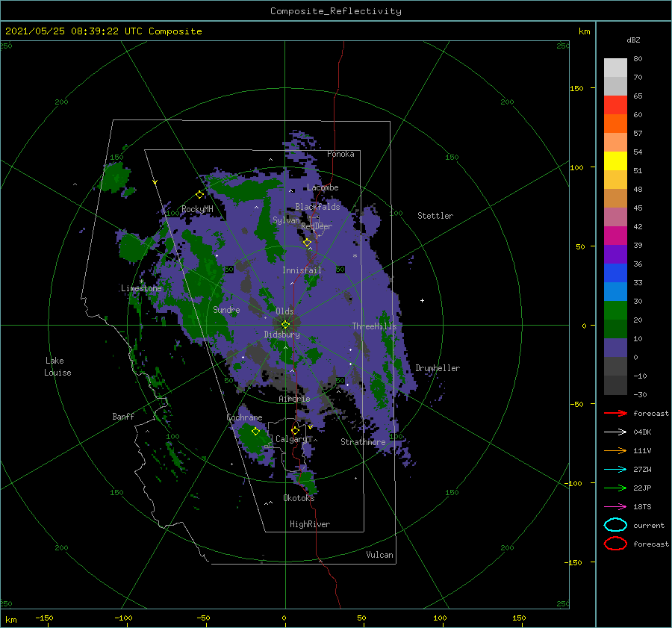Select the slate-purple swatch between 10 and 0 dBZ
672x628 pixels.
click(615, 348)
